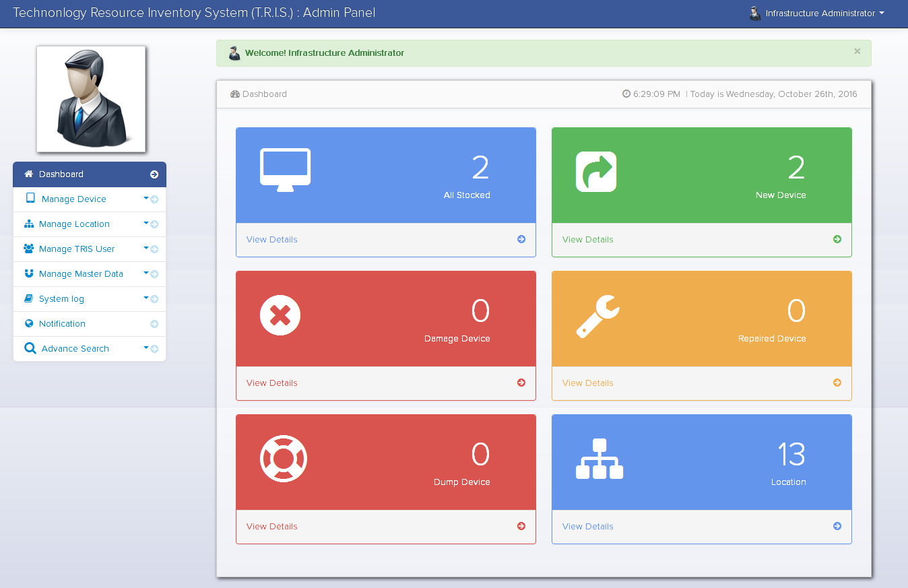Click the red arrow icon in Damage Device footer

521,383
